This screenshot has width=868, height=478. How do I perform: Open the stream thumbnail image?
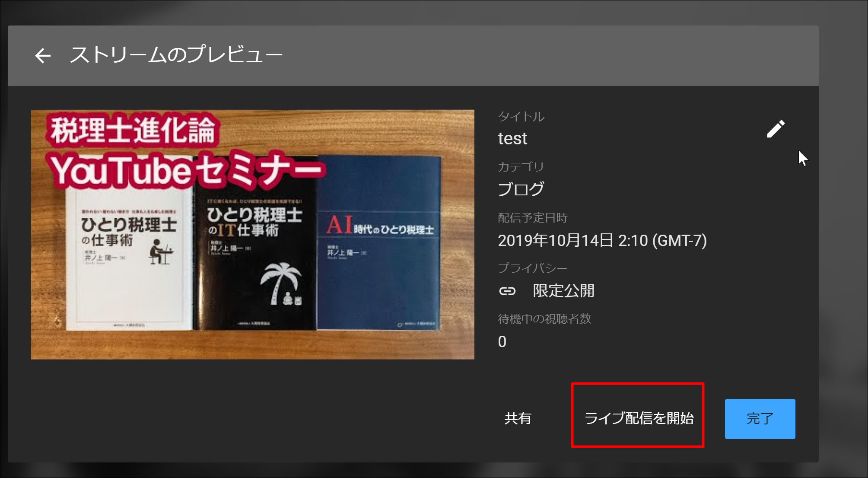[x=253, y=235]
